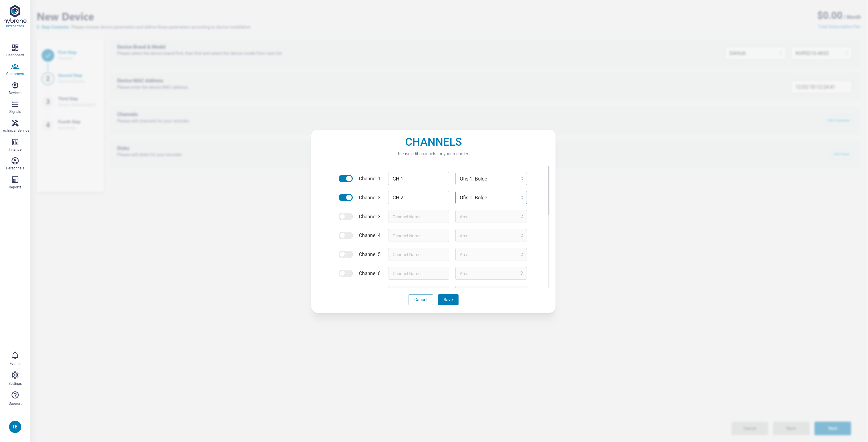868x442 pixels.
Task: Click the Finance chart icon
Action: tap(15, 142)
